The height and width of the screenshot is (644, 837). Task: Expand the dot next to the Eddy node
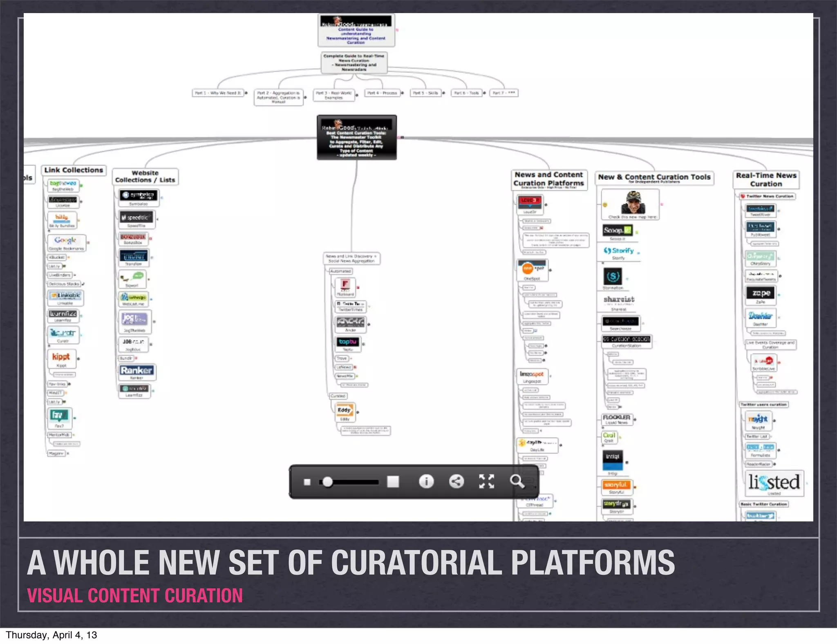click(358, 412)
